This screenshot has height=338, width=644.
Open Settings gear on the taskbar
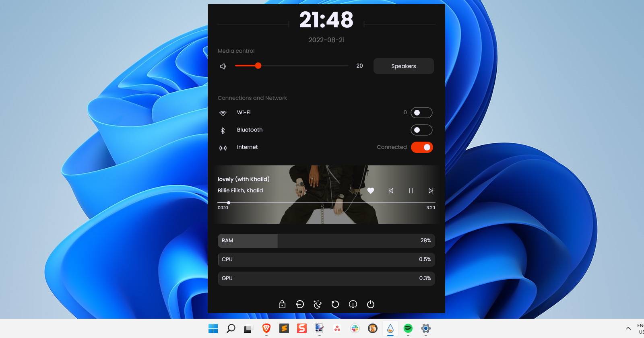click(426, 328)
